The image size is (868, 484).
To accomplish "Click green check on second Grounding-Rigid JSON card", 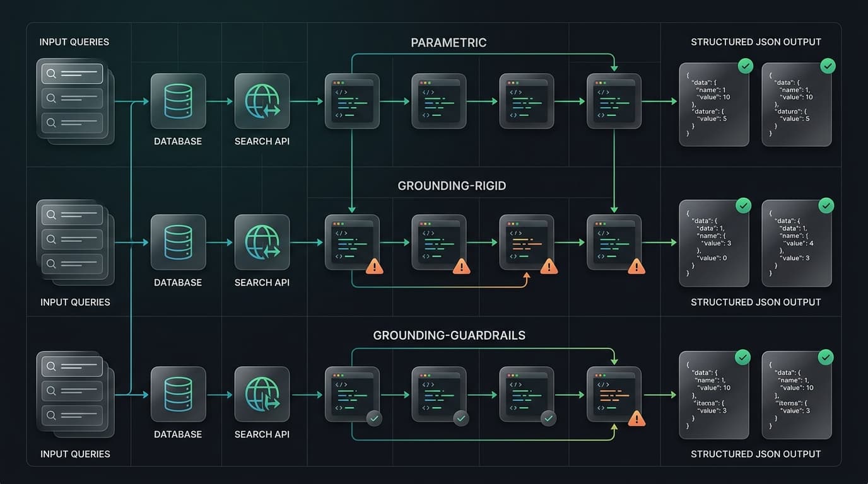I will (x=826, y=205).
